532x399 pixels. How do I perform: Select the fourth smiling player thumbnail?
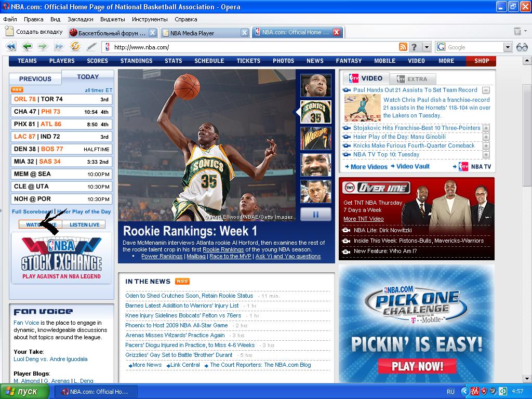click(315, 165)
